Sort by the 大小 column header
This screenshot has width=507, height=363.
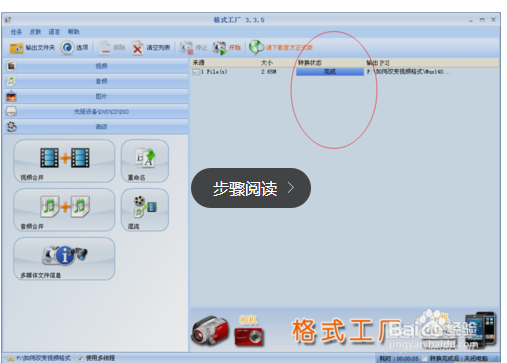(277, 63)
